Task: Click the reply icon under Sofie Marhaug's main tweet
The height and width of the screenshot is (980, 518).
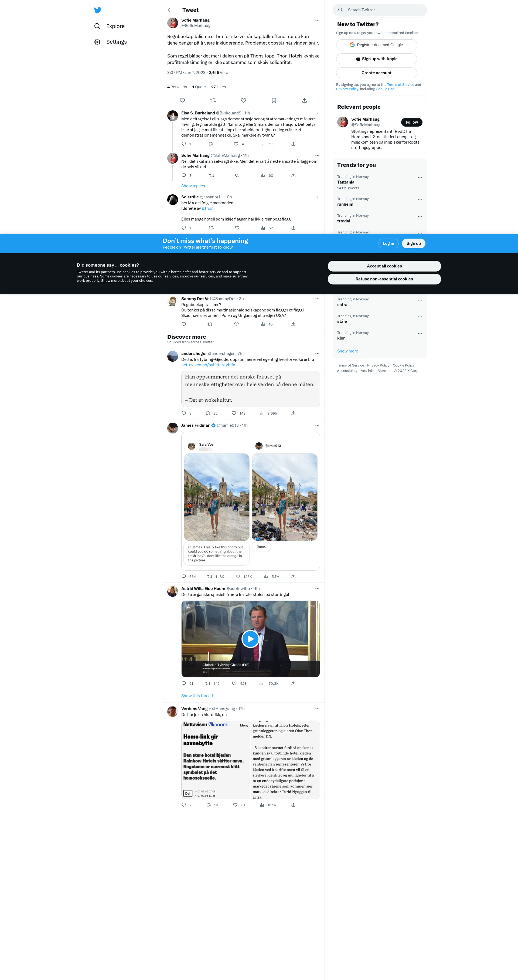Action: tap(182, 100)
